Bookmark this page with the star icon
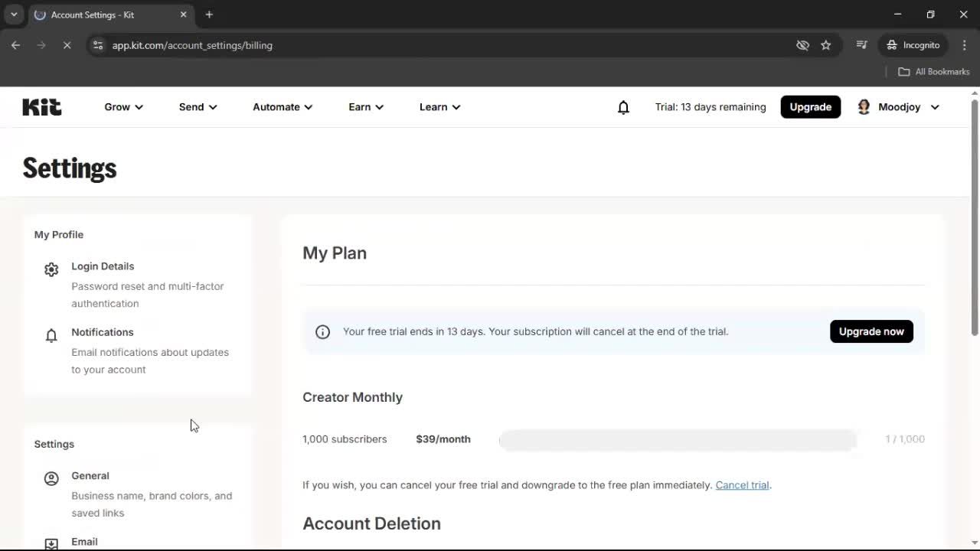 coord(826,45)
